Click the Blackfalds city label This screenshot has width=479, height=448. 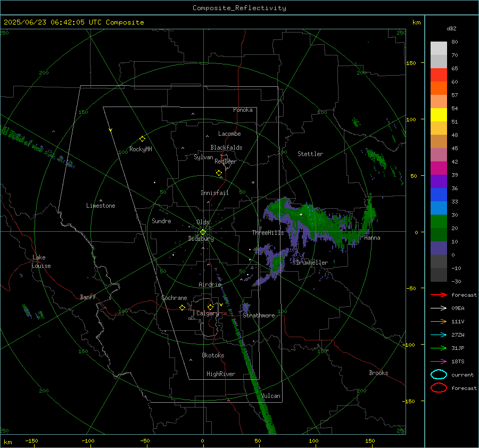click(226, 148)
